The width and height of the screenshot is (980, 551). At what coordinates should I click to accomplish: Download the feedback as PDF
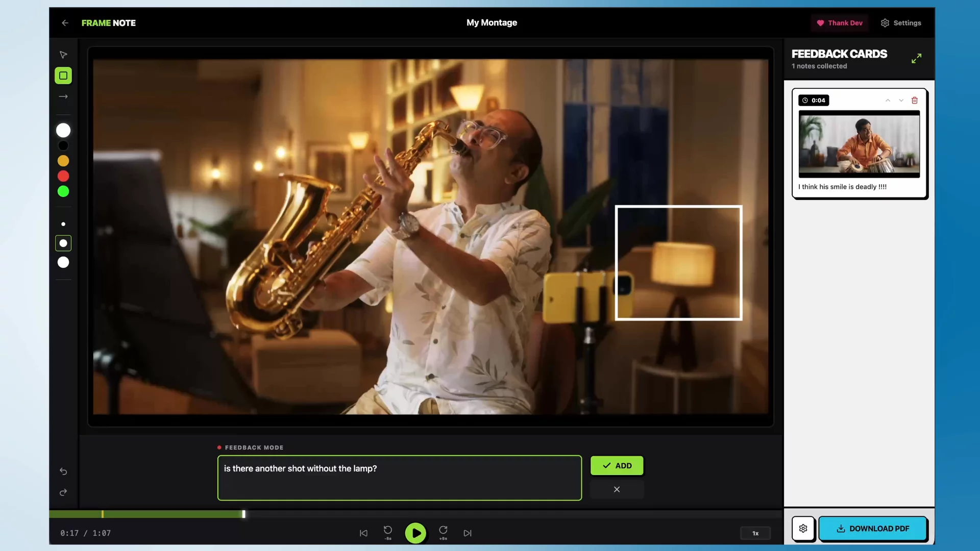coord(873,529)
